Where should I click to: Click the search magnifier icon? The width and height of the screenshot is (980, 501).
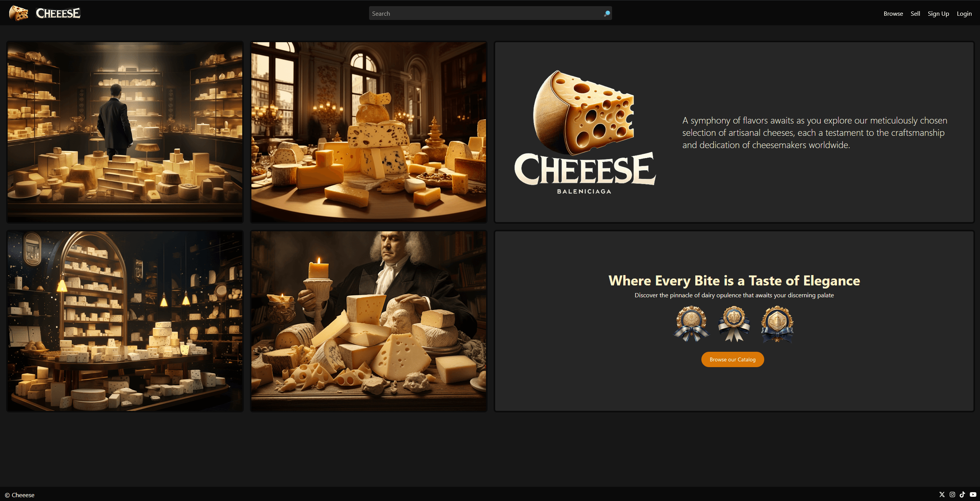pos(607,13)
